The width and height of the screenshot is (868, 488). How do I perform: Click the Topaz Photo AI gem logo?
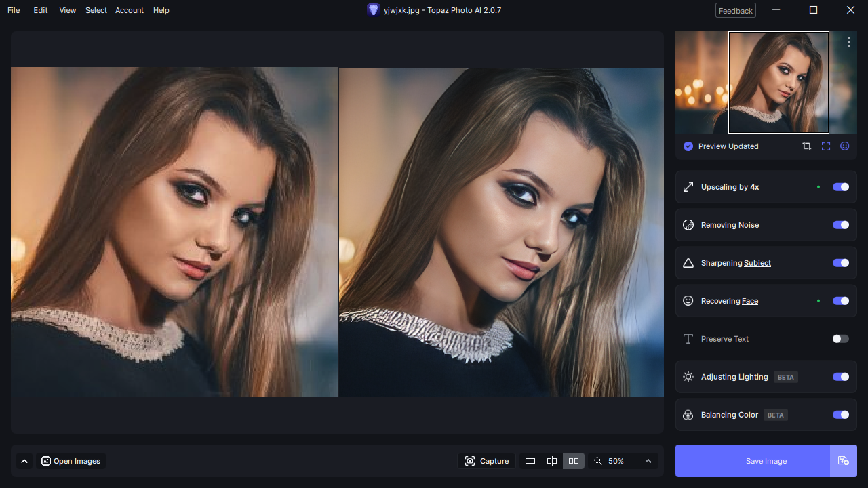click(374, 10)
